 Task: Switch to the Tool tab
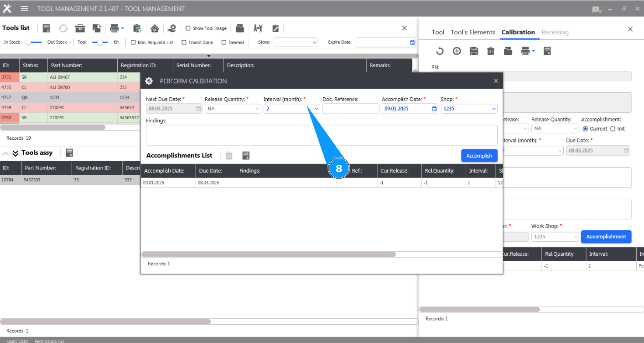point(438,32)
